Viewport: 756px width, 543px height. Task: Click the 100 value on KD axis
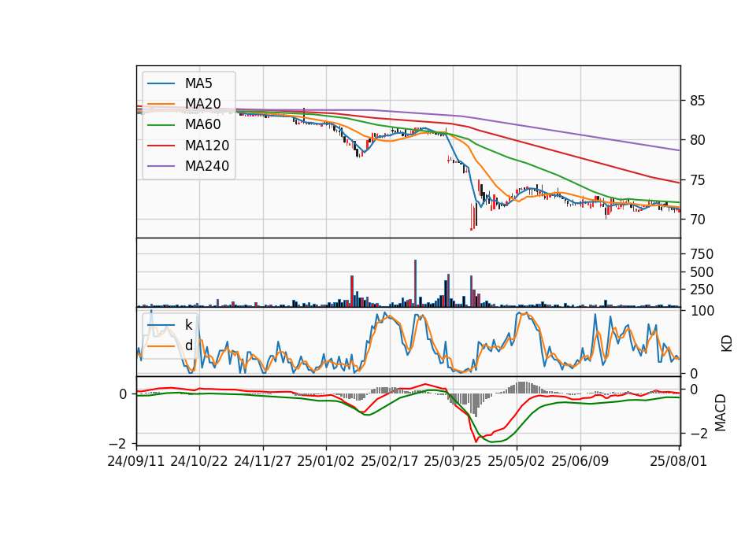tap(702, 311)
